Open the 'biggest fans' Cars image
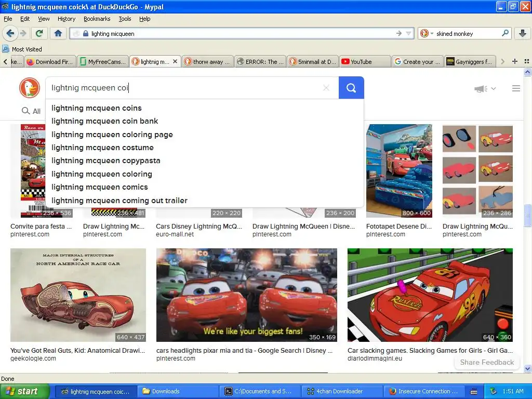This screenshot has height=399, width=532. 247,295
